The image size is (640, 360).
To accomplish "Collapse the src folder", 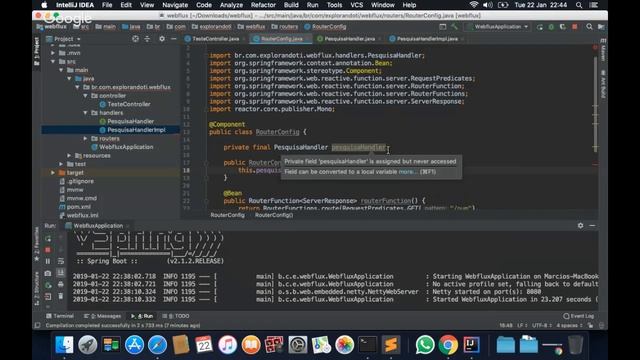I will tap(53, 62).
